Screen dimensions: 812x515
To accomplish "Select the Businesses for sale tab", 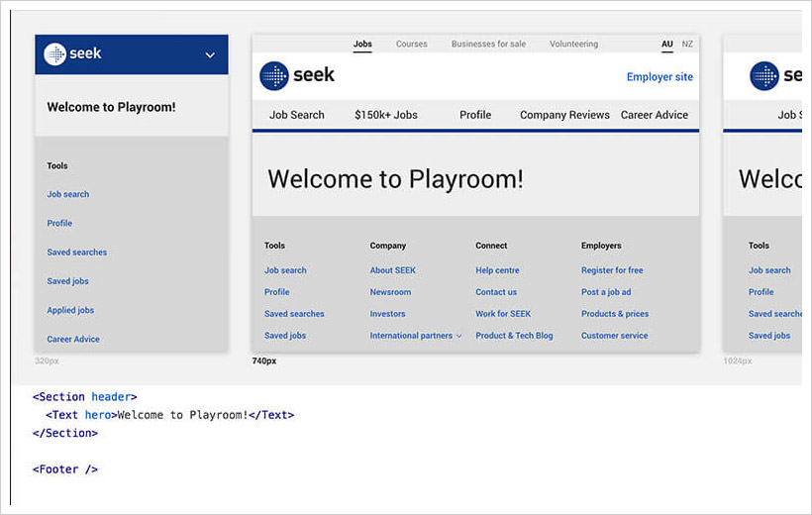I will point(488,45).
